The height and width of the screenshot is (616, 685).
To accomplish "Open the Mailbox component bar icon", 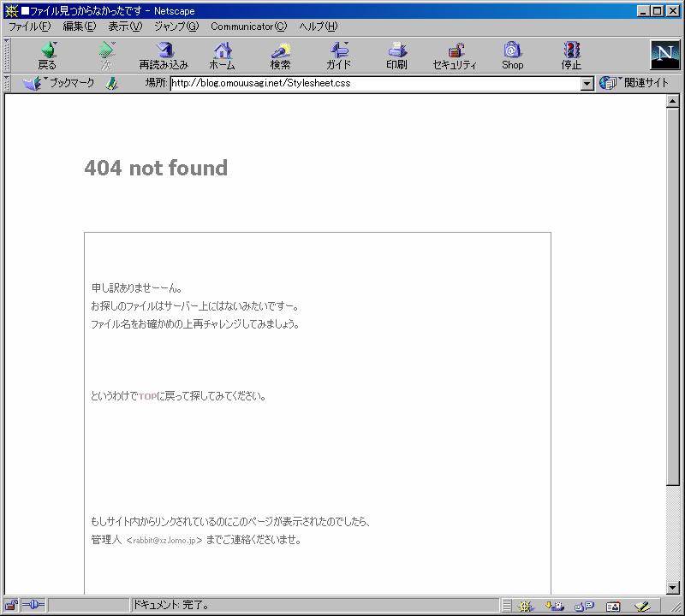I will (555, 606).
